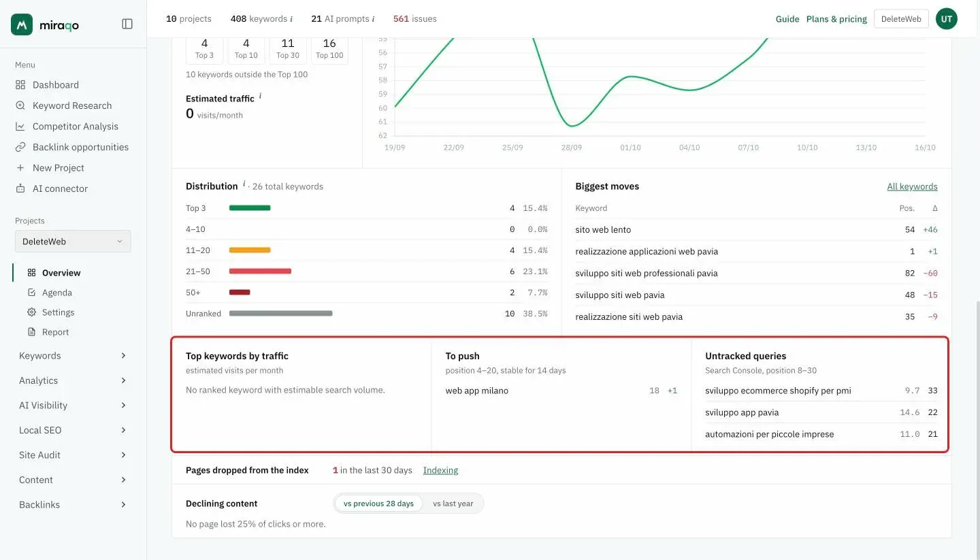Select the 'vs previous 28 days' toggle
Screen dimensions: 980x560
tap(378, 504)
